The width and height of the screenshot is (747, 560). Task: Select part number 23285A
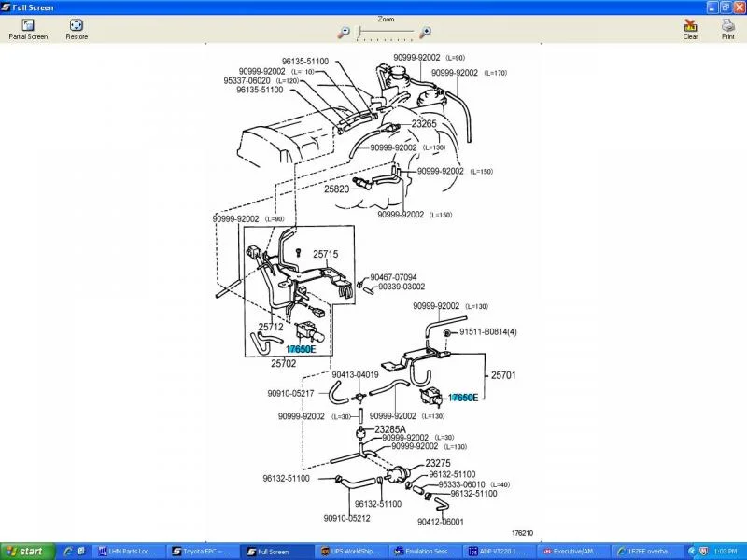pos(390,429)
